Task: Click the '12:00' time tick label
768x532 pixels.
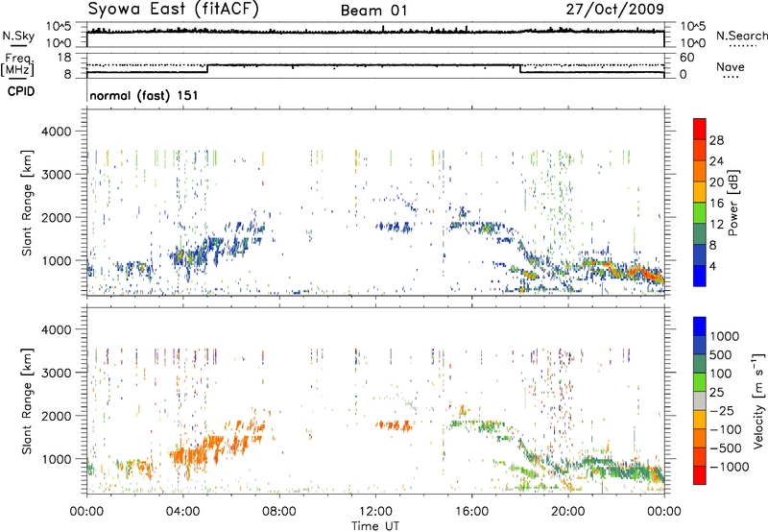Action: [375, 512]
